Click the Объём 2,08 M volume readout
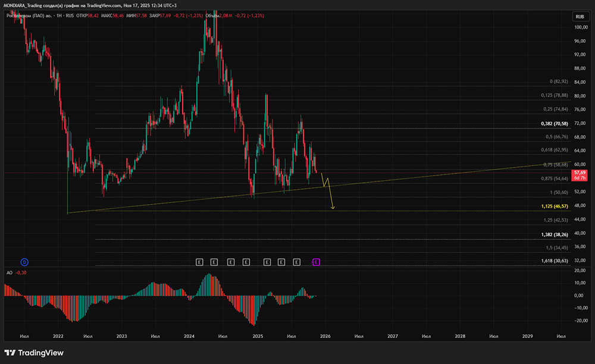Screen dimensions: 595x364 (x=218, y=15)
